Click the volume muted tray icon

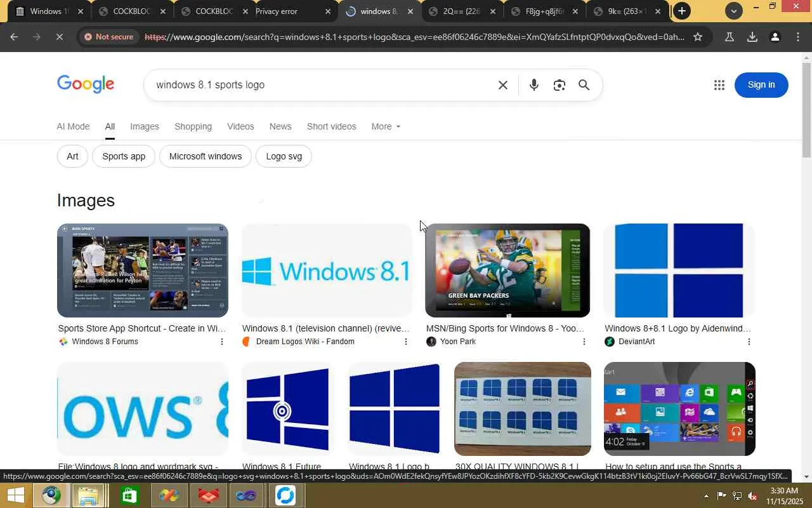pyautogui.click(x=753, y=496)
